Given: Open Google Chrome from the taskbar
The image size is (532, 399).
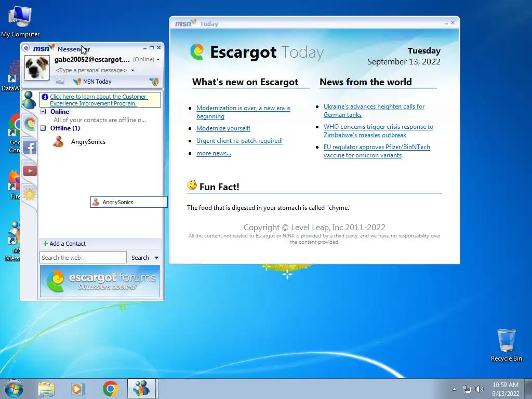Looking at the screenshot, I should pos(110,389).
